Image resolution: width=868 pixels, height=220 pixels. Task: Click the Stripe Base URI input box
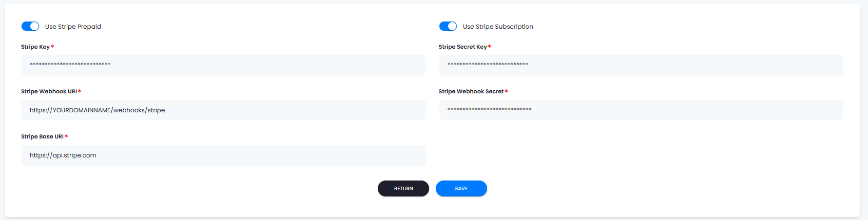click(224, 155)
